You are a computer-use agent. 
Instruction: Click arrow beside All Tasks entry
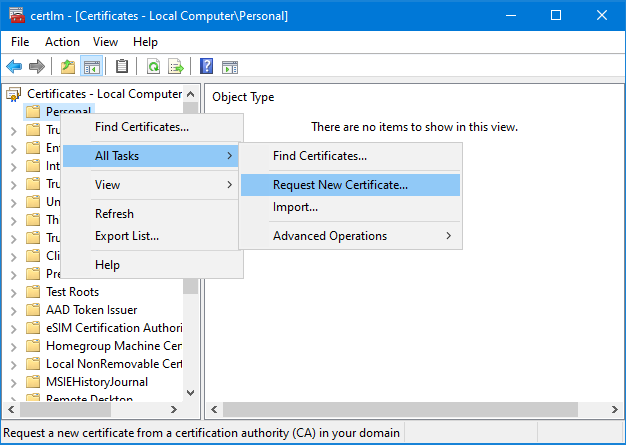(x=230, y=156)
